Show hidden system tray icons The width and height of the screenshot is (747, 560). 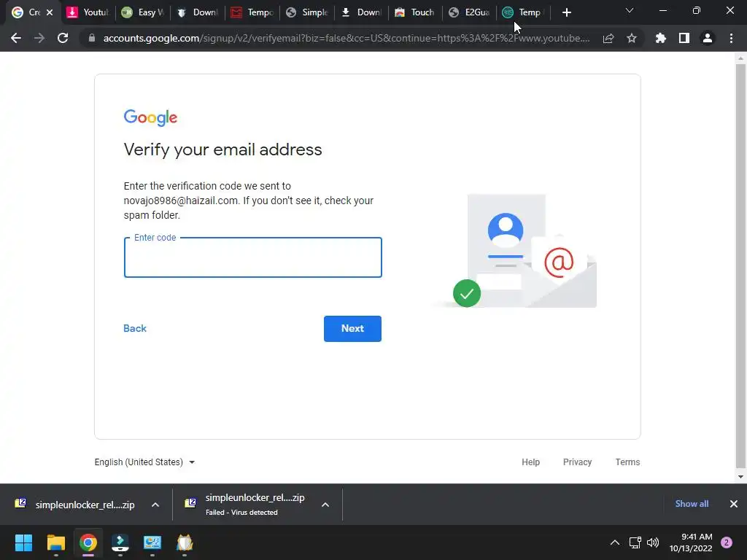point(615,542)
